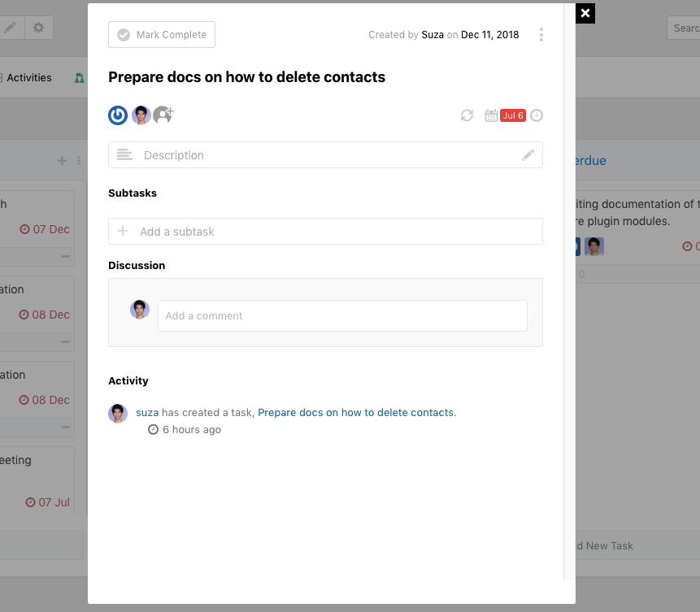Click the background column plus icon
This screenshot has height=612, width=700.
(62, 160)
